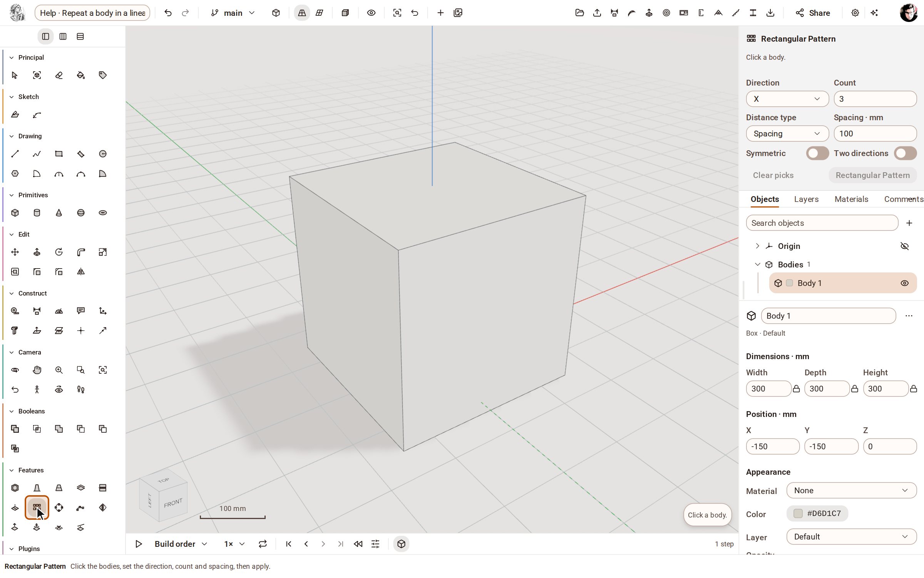Toggle the Width dimension lock
This screenshot has height=578, width=924.
tap(796, 389)
